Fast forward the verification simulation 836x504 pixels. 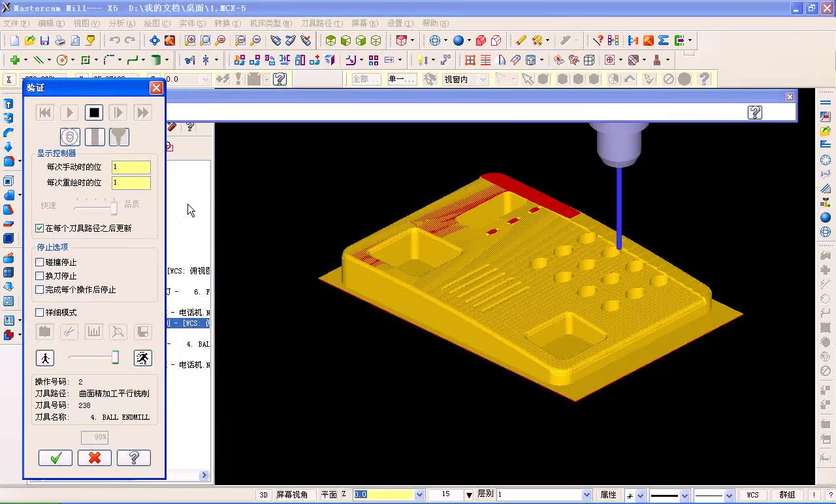(142, 113)
